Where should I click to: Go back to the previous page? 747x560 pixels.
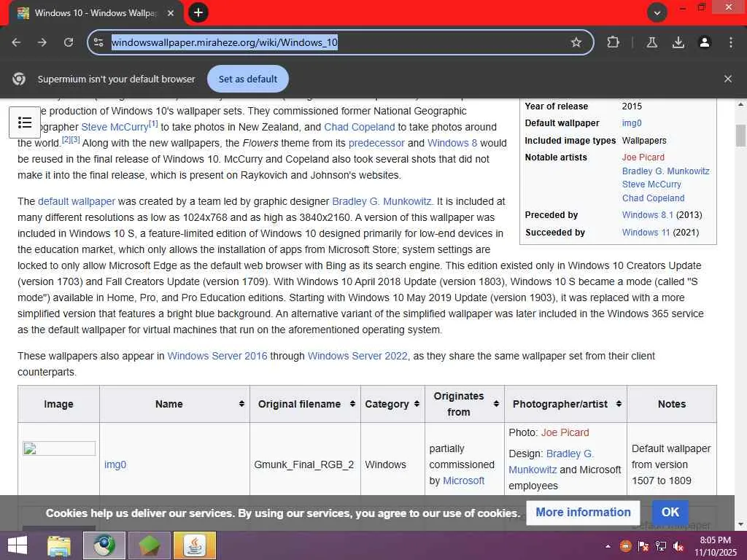coord(16,42)
